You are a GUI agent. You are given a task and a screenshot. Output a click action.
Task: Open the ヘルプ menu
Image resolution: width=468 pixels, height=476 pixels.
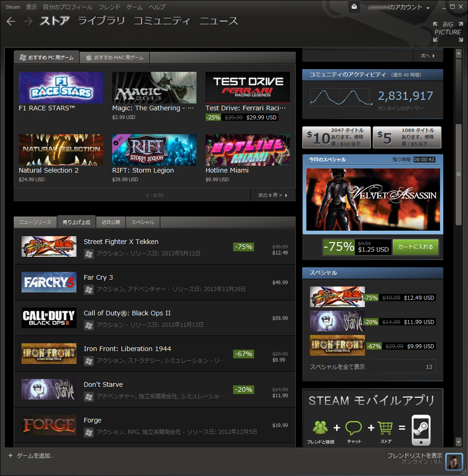point(157,7)
